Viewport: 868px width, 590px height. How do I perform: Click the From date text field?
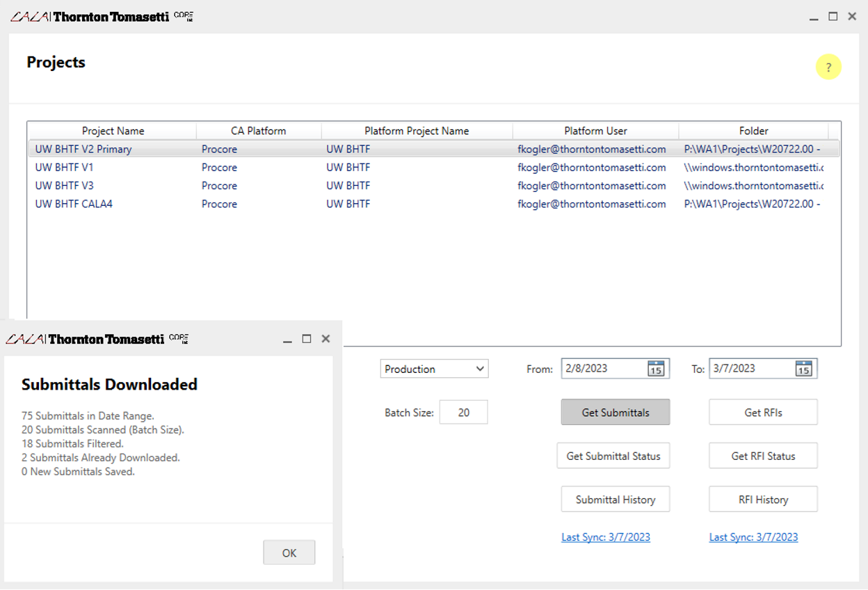point(602,369)
